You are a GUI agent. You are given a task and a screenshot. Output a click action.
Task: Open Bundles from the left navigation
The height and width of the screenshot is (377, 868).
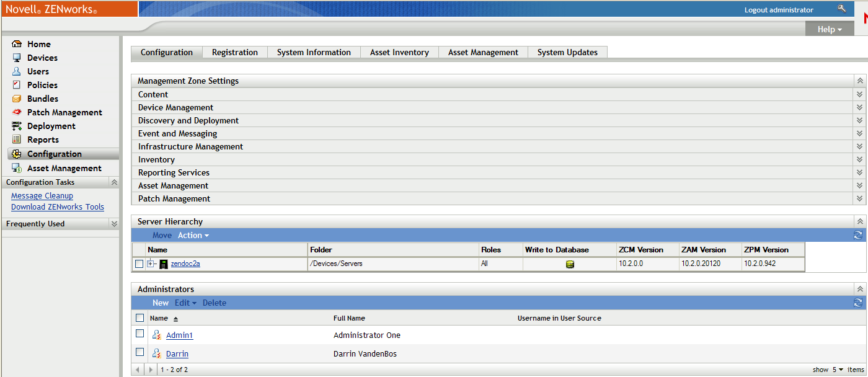tap(17, 99)
